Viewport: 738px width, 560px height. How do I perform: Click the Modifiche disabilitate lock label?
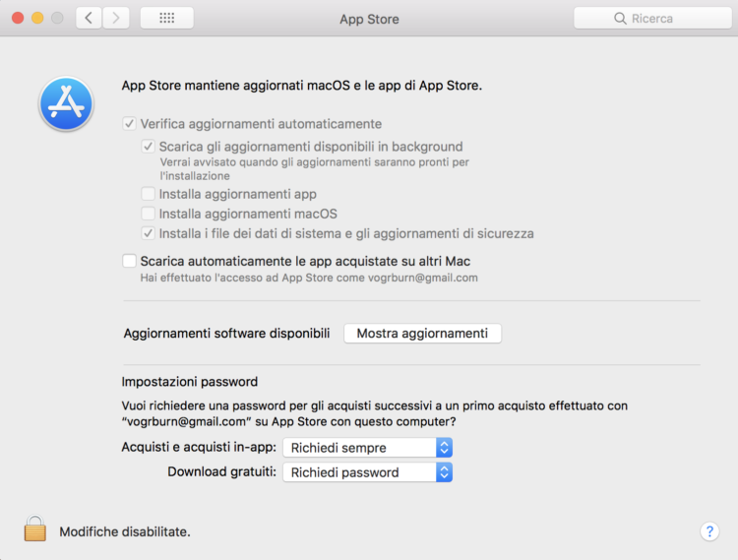pos(125,531)
